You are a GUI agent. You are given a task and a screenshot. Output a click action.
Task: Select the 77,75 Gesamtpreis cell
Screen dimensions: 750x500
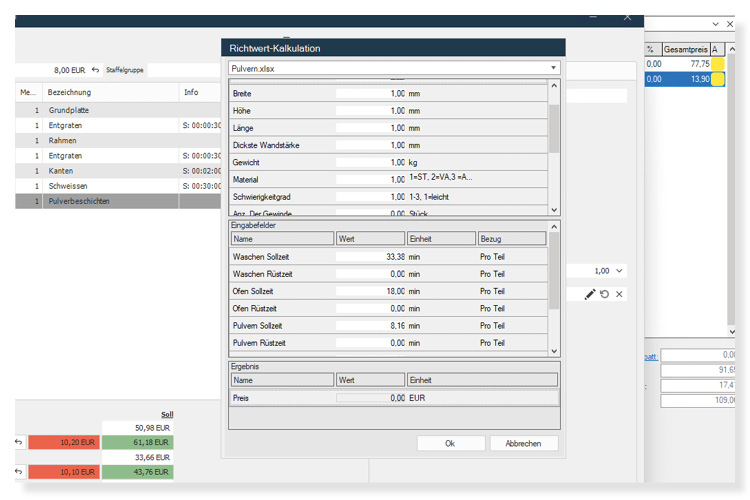pos(688,64)
